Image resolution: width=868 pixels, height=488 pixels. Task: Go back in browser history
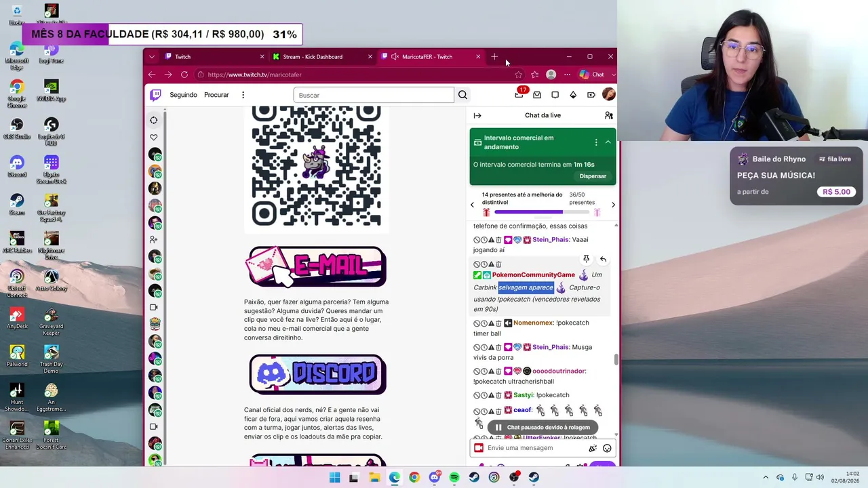click(x=152, y=75)
